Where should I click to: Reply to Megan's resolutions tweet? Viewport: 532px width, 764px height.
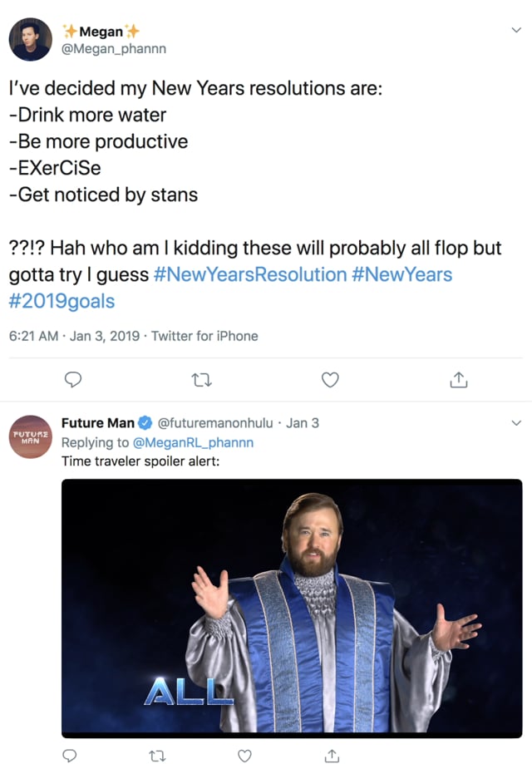(73, 379)
